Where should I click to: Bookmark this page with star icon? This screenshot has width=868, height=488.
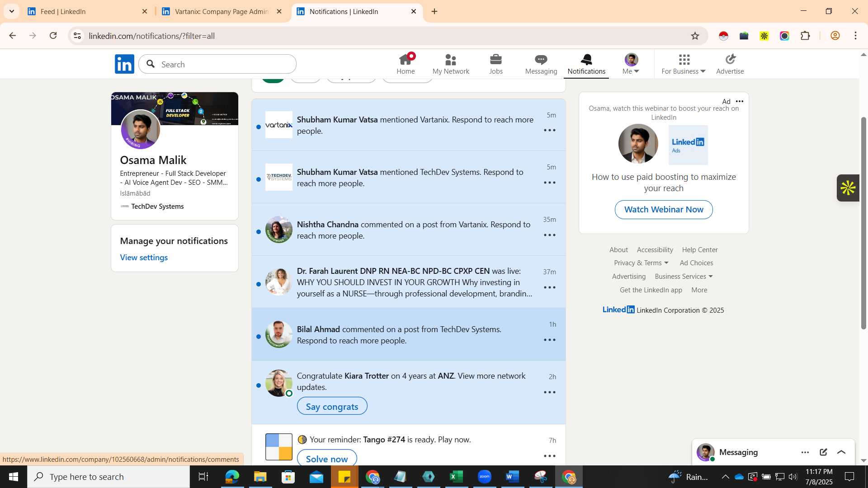(695, 36)
